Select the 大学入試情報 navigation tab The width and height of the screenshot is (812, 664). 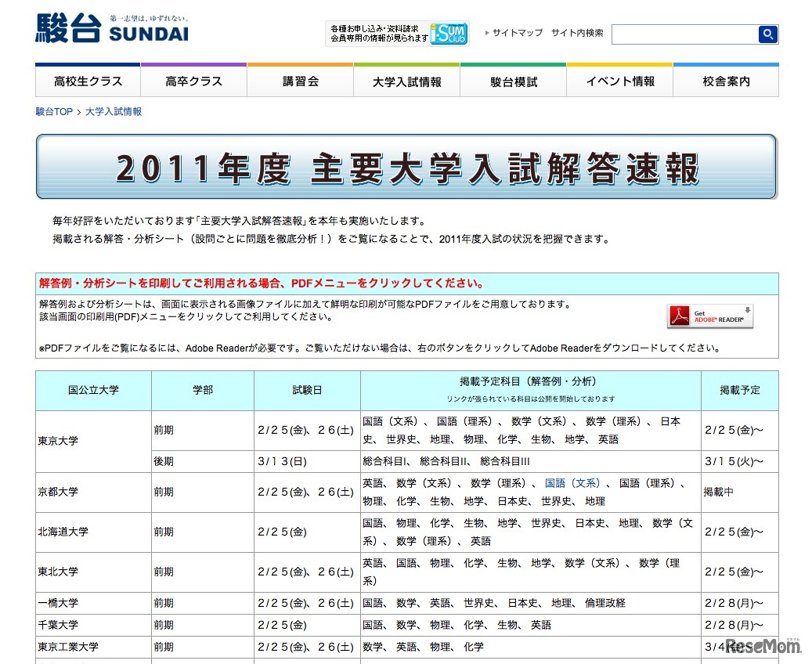coord(406,80)
